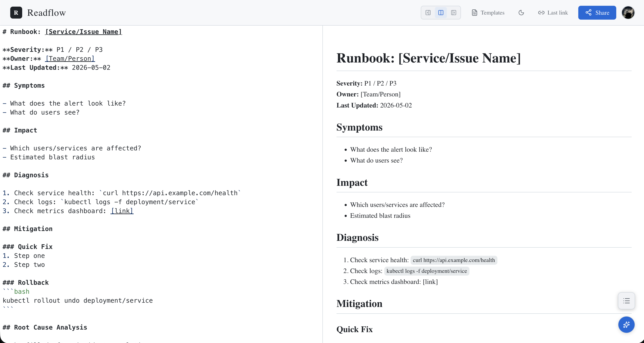Click editor line '- Estimated blast radius'
644x343 pixels.
pyautogui.click(x=49, y=157)
